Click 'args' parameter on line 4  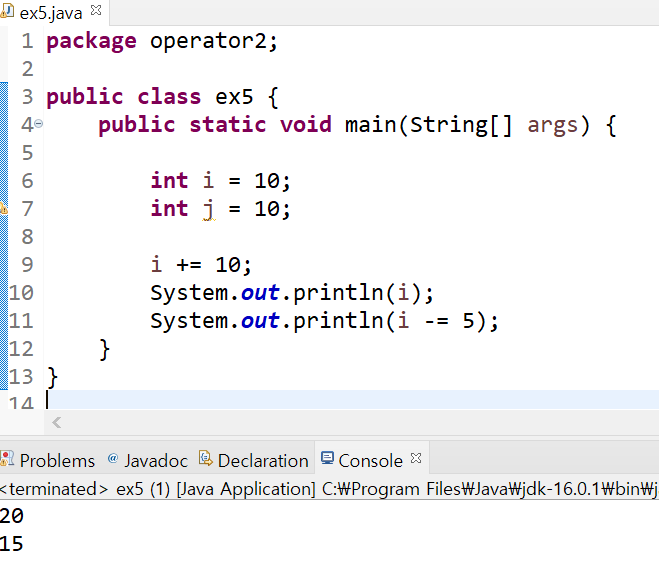pos(553,126)
